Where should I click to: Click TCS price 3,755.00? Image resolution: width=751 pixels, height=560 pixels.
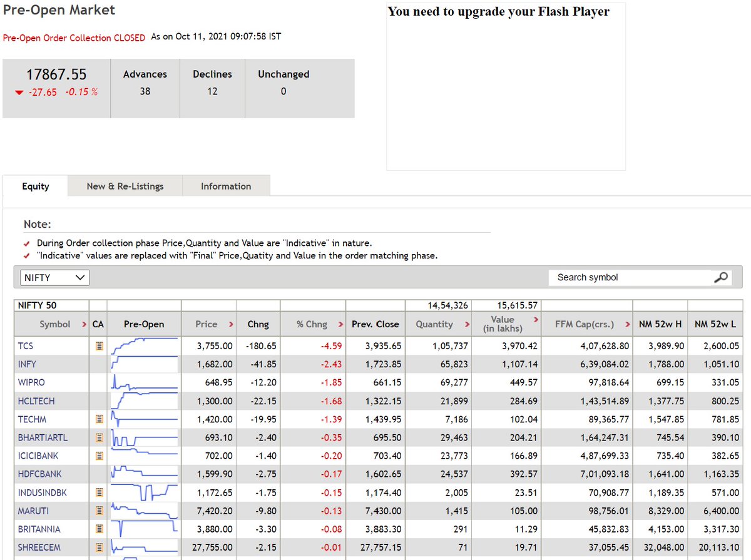pos(215,345)
